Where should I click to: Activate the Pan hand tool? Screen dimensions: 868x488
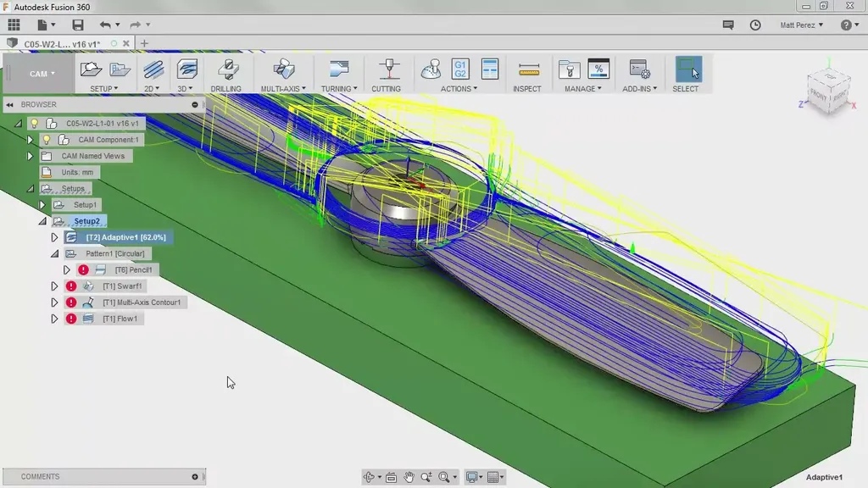point(409,477)
